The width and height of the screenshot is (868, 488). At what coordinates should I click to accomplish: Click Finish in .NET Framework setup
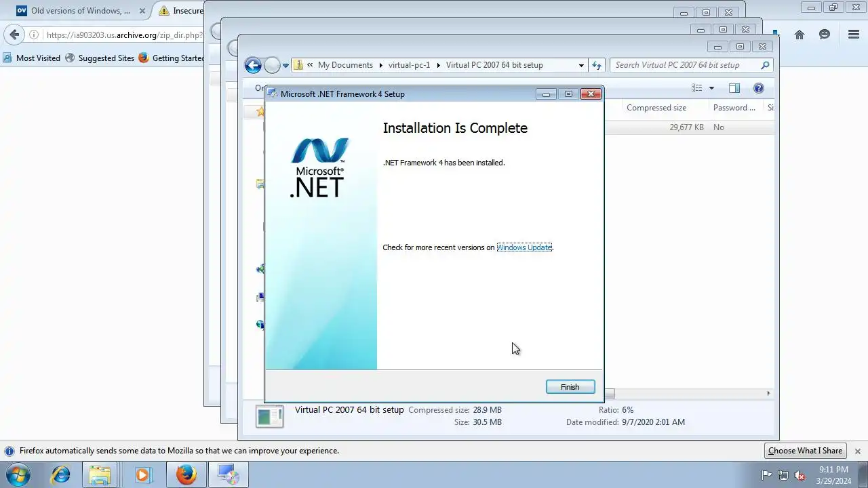pos(570,387)
